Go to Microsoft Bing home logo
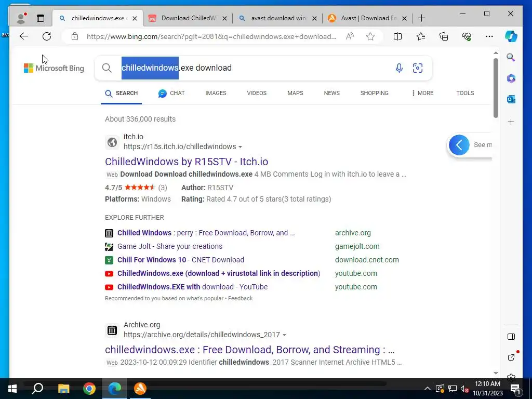Screen dimensions: 532x399 point(54,68)
